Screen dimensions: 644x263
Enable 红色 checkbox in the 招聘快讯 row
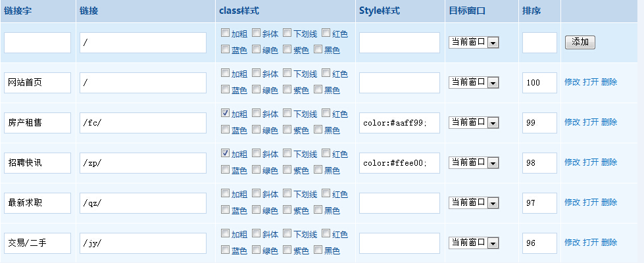click(326, 153)
